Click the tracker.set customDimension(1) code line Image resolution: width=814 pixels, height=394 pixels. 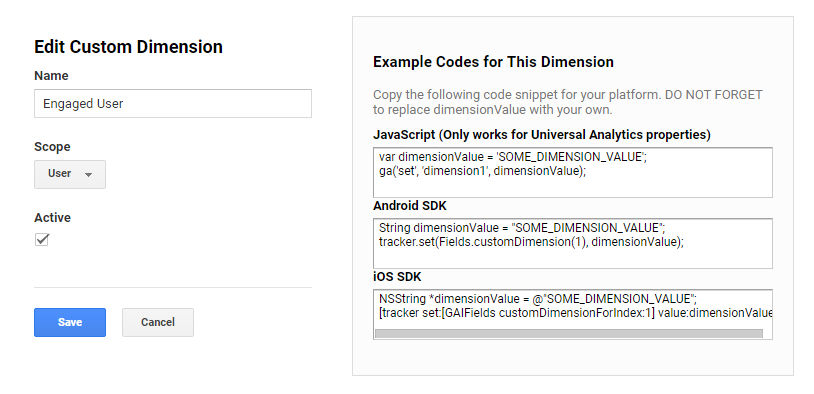point(532,242)
